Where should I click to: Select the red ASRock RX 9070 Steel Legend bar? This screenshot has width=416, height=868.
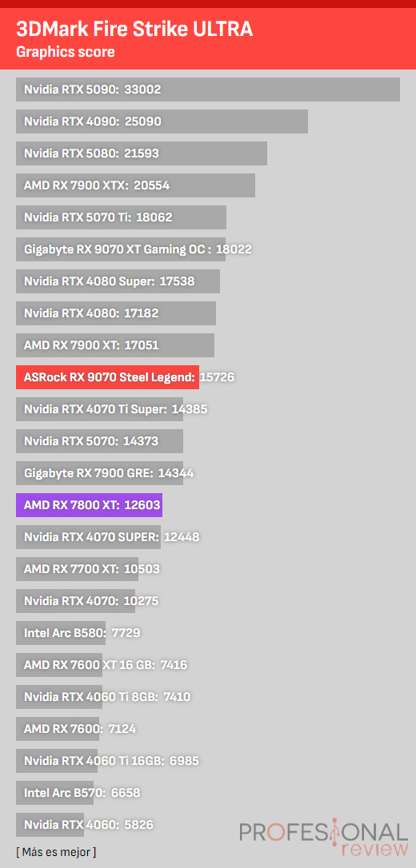tap(107, 377)
